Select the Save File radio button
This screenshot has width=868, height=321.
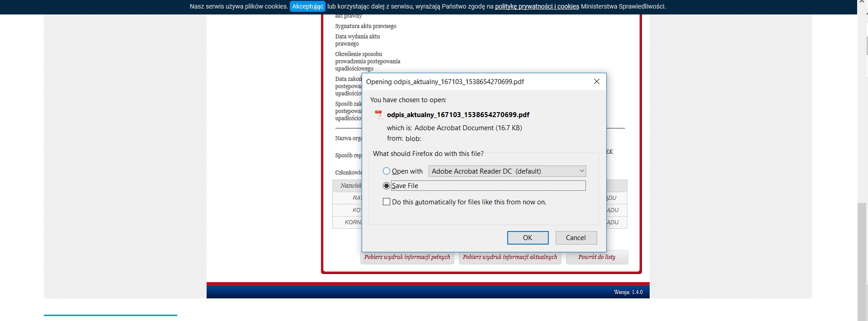point(387,186)
